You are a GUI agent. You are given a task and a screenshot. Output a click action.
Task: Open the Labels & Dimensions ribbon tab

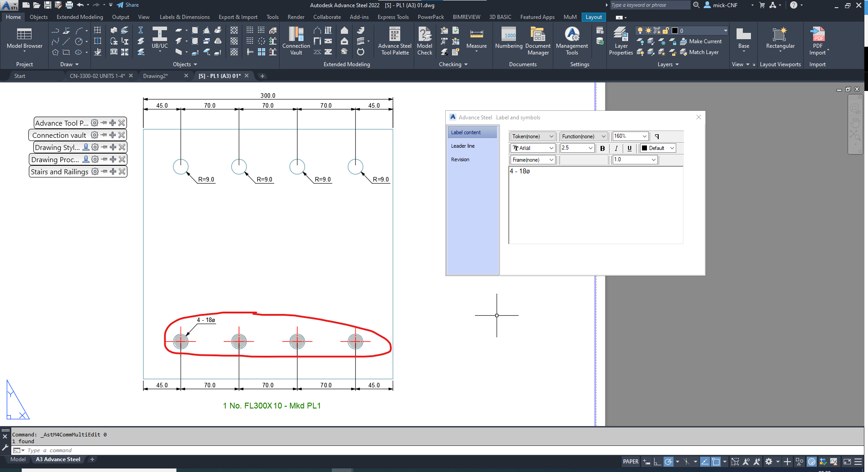pos(185,17)
